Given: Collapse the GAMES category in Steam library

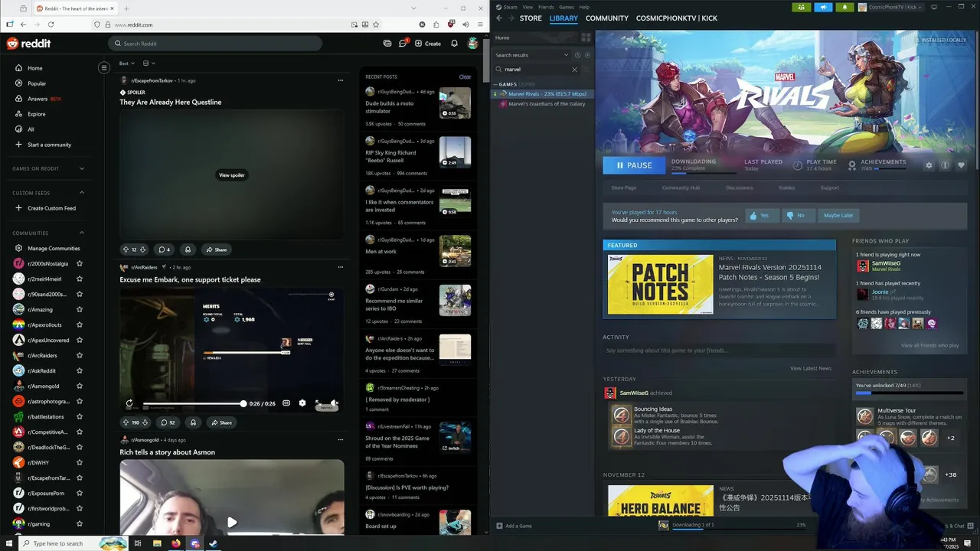Looking at the screenshot, I should pyautogui.click(x=495, y=84).
